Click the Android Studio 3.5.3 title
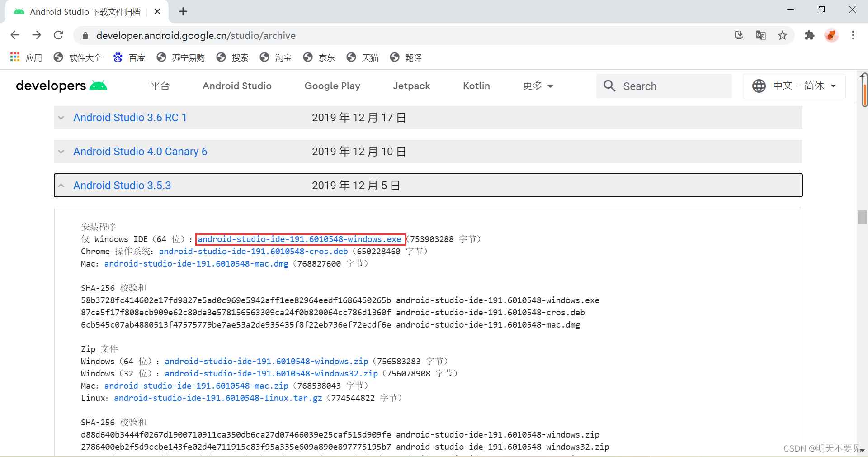The image size is (868, 457). coord(122,186)
